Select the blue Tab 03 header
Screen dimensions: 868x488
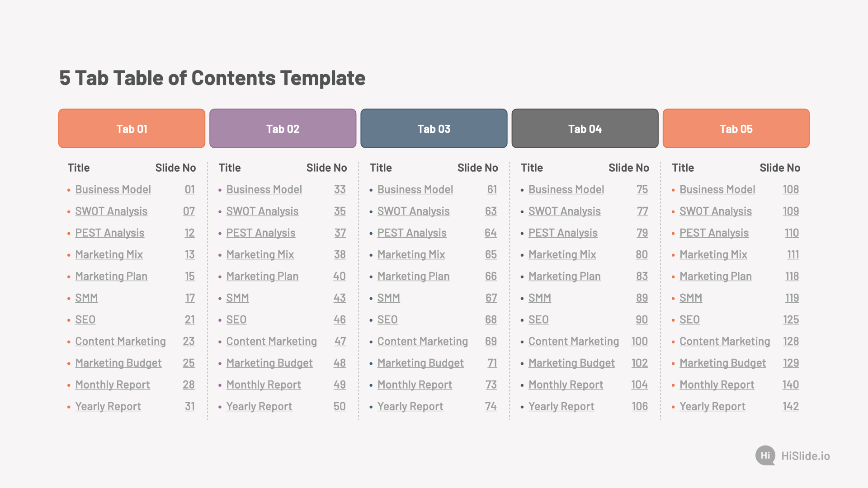point(434,128)
